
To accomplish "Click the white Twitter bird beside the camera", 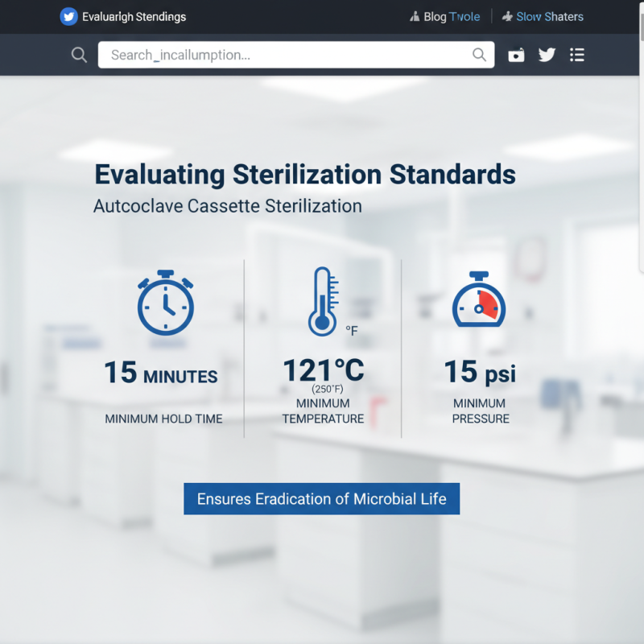I will [547, 55].
